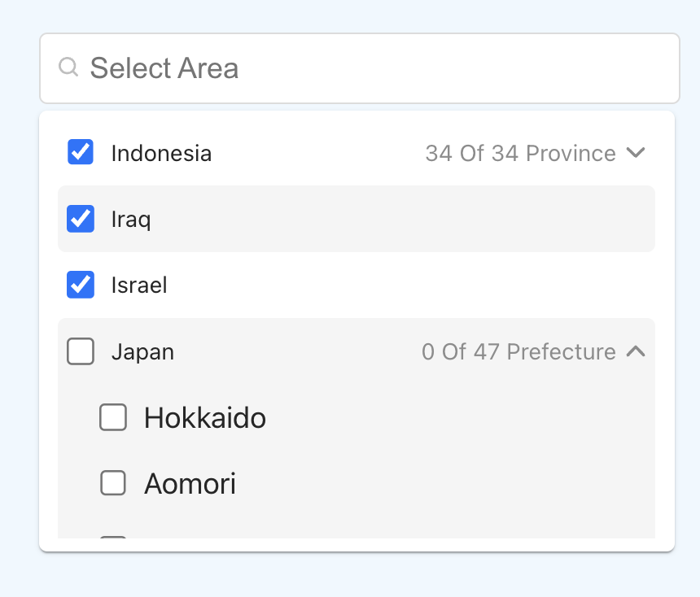This screenshot has height=597, width=700.
Task: Select the Iraq label
Action: [x=131, y=220]
